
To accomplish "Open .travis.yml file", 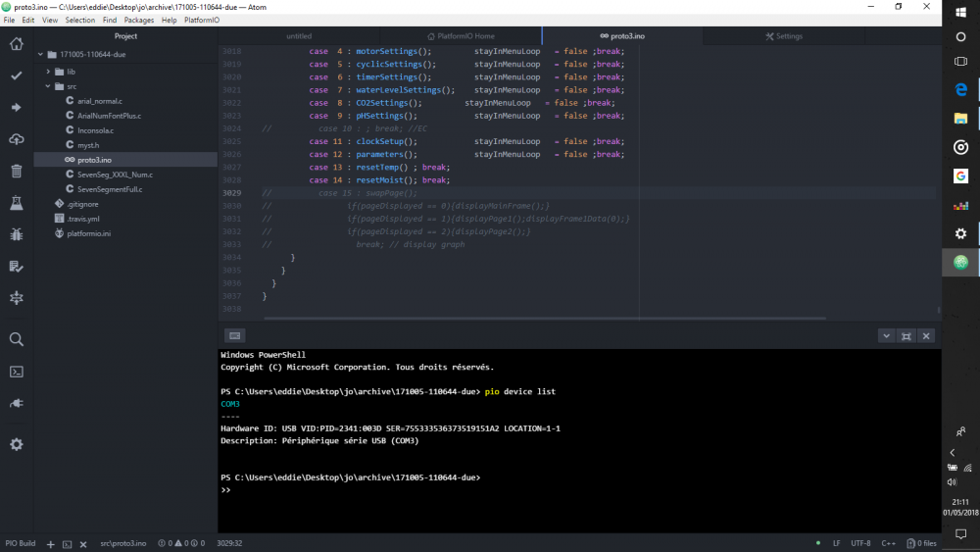I will tap(82, 219).
